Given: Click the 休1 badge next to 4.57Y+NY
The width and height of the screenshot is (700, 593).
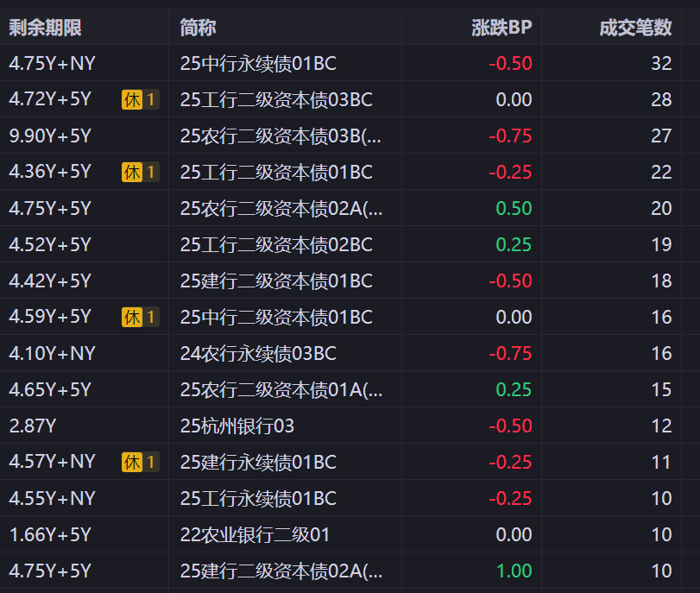Looking at the screenshot, I should coord(141,463).
